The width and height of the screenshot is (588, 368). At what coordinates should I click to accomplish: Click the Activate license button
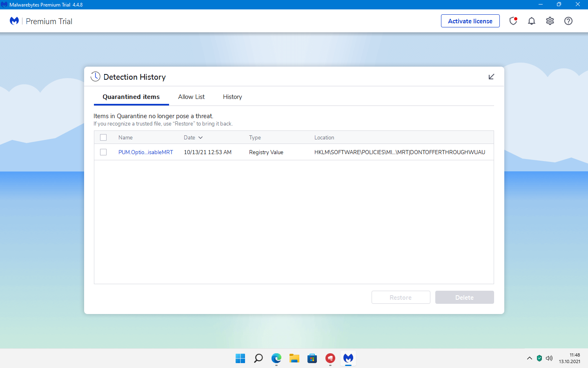coord(470,21)
